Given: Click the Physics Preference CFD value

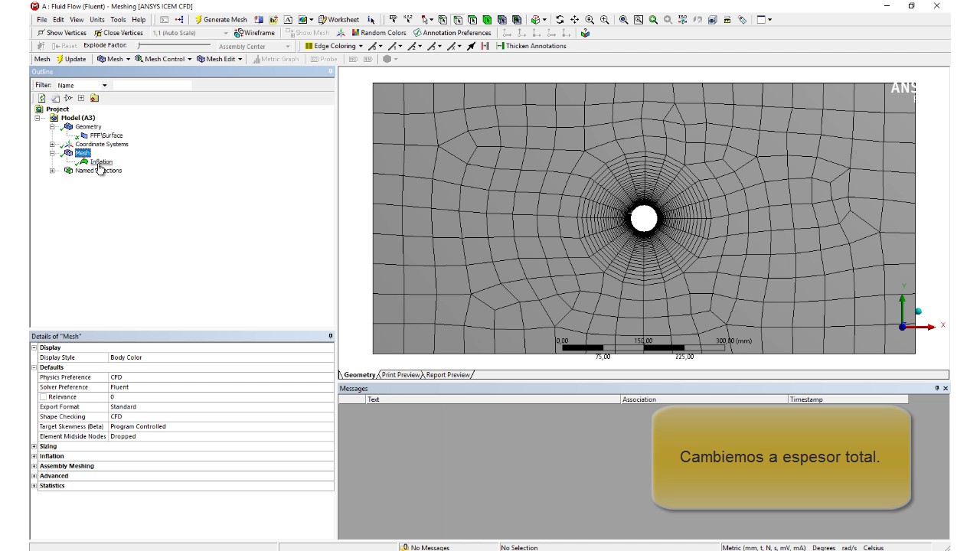Looking at the screenshot, I should coord(221,377).
